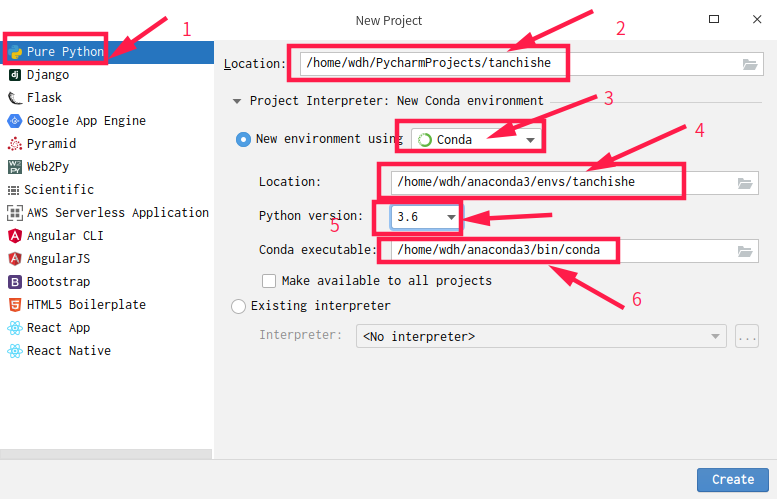Choose AWS Serverless Application type
The height and width of the screenshot is (499, 777).
[x=107, y=213]
